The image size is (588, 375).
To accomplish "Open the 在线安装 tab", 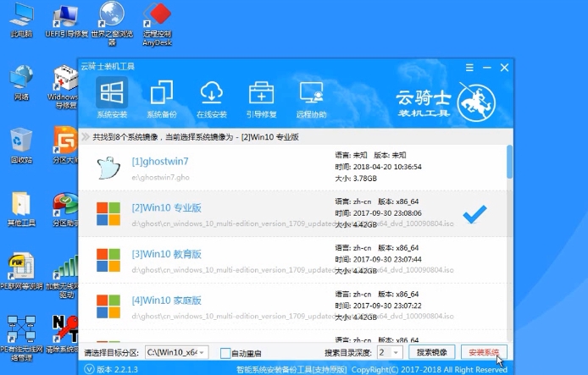I will pos(212,99).
